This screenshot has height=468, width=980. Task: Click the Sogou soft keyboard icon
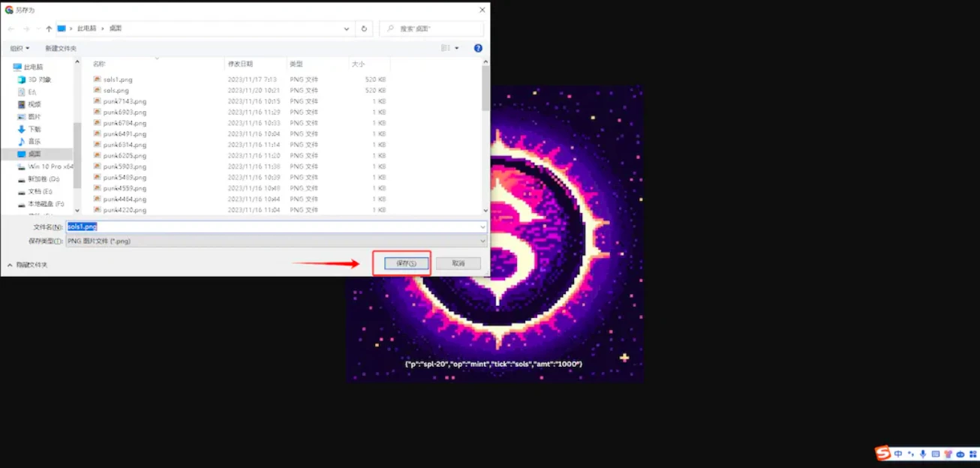pyautogui.click(x=935, y=454)
